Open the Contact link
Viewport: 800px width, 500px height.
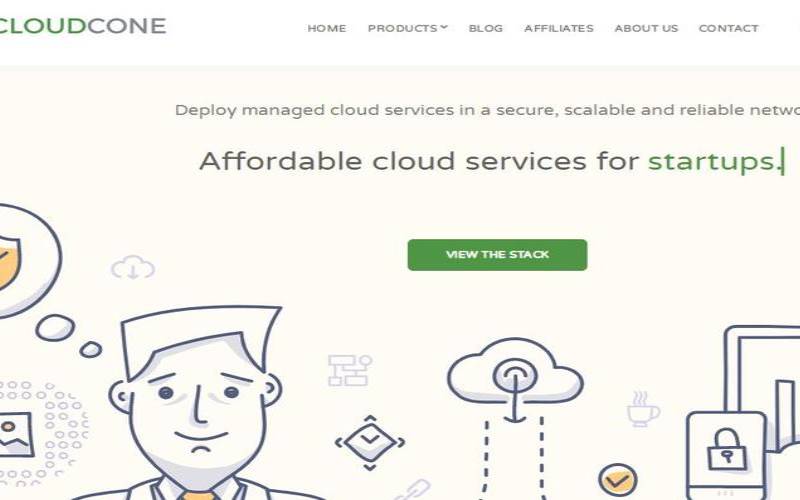(729, 29)
